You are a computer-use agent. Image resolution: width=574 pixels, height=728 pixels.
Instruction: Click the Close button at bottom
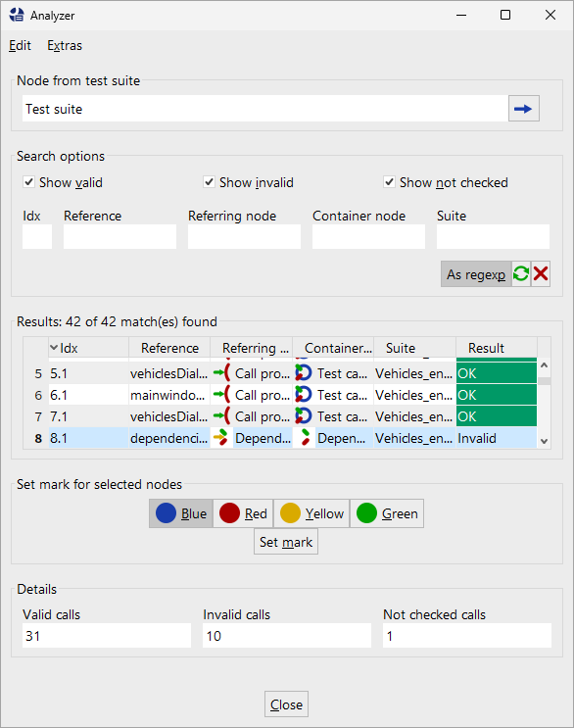click(x=286, y=704)
